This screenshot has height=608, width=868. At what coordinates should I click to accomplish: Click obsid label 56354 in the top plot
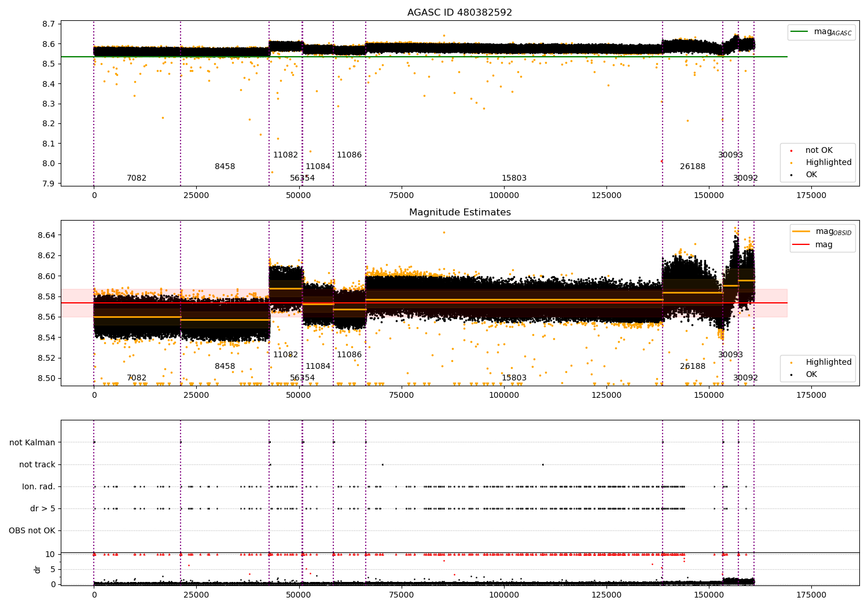[x=302, y=178]
